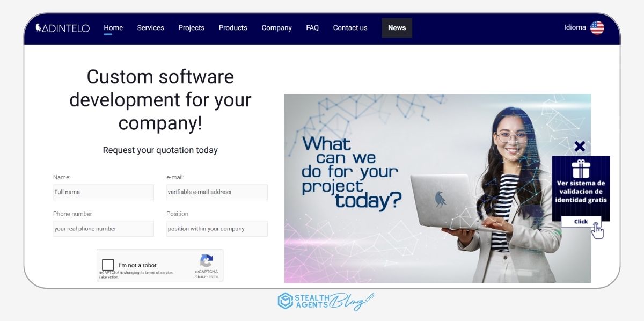Focus the Full name input field

pyautogui.click(x=104, y=192)
